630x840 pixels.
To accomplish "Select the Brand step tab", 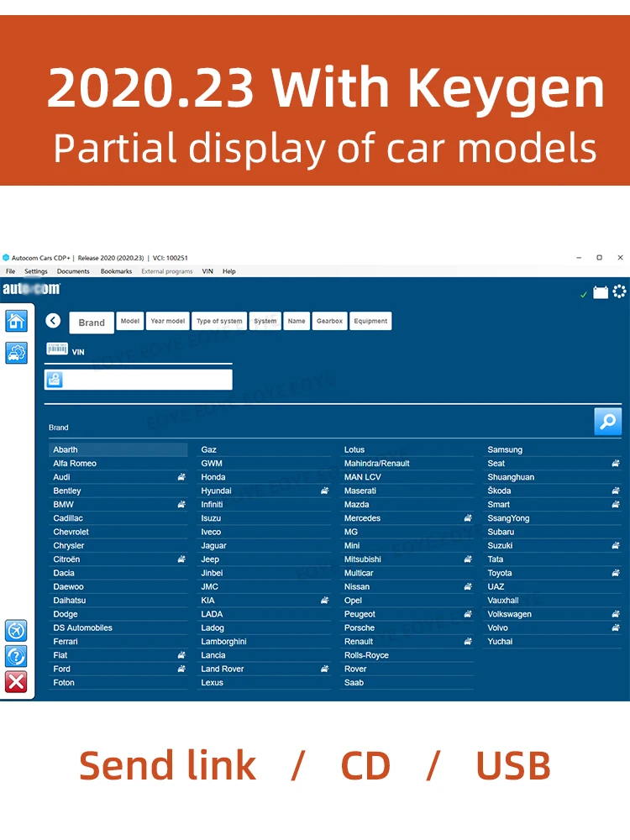I will click(92, 323).
